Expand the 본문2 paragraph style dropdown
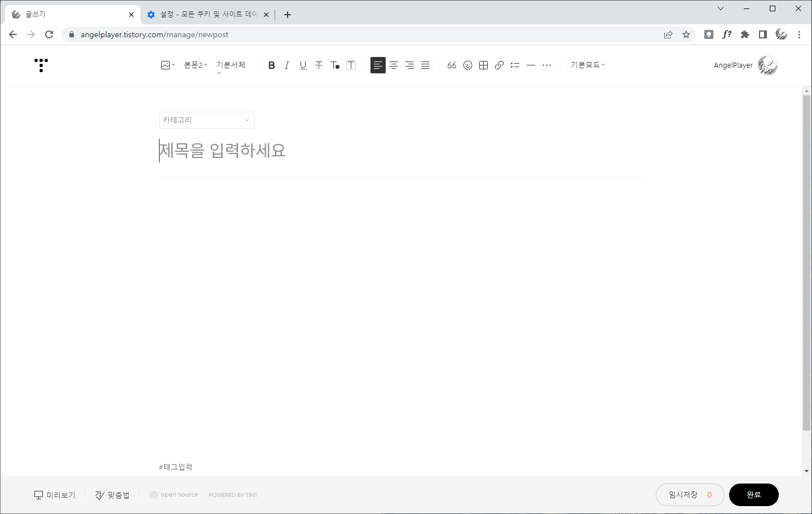Viewport: 812px width, 514px height. (195, 65)
